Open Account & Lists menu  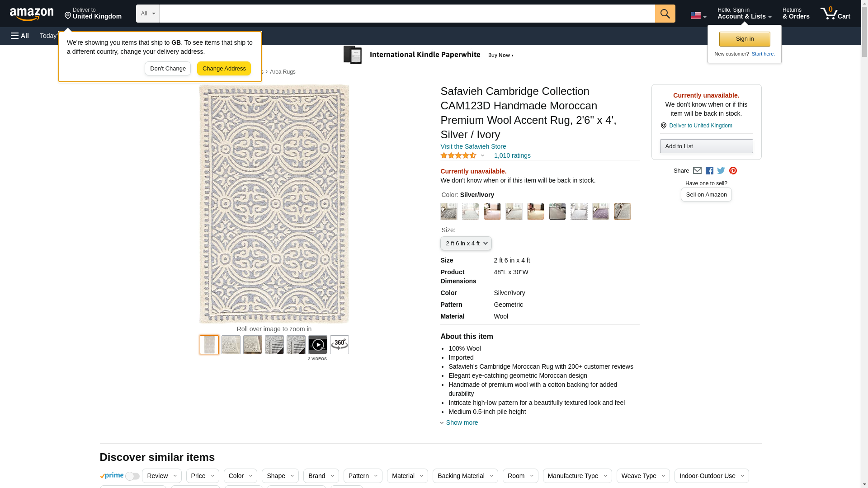coord(744,14)
